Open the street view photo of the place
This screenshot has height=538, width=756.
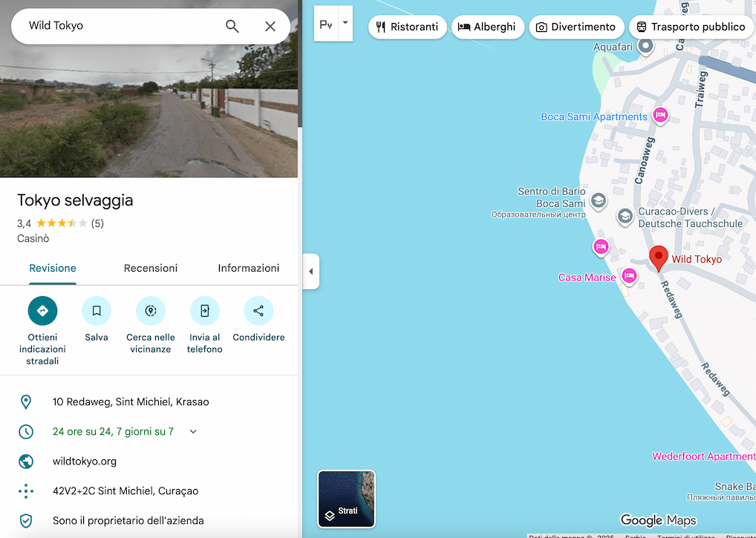(149, 88)
